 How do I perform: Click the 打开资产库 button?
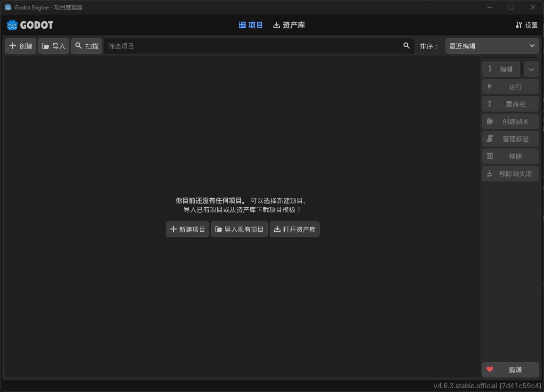pyautogui.click(x=295, y=229)
